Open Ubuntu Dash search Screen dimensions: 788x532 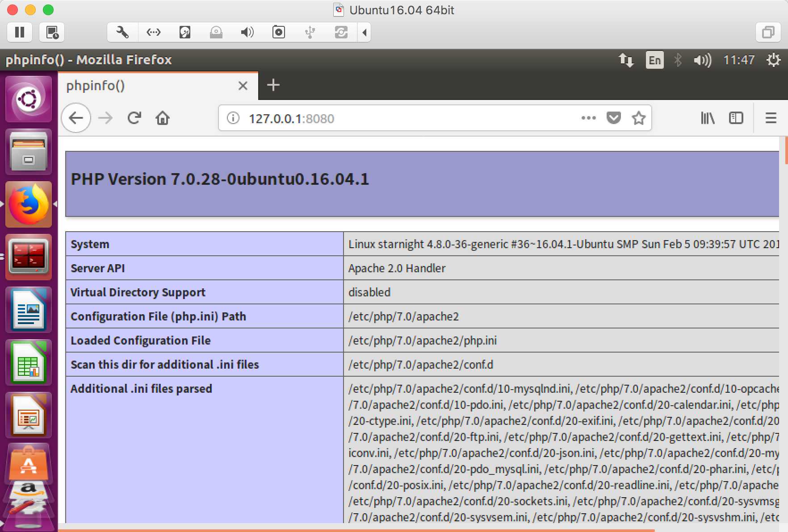[x=29, y=99]
